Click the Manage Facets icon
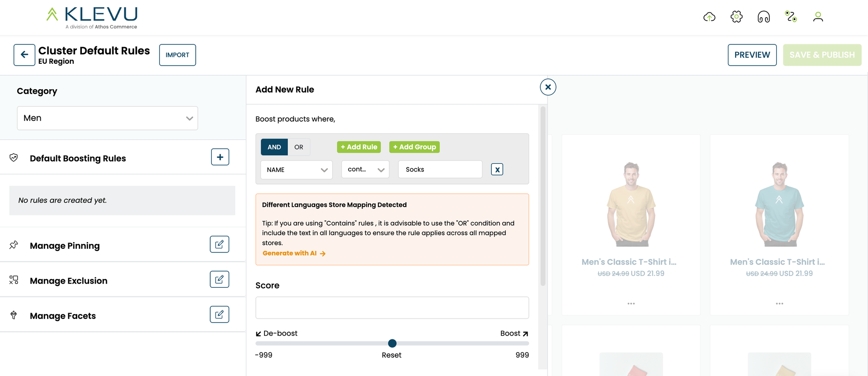Screen dimensions: 868x376 (14, 315)
